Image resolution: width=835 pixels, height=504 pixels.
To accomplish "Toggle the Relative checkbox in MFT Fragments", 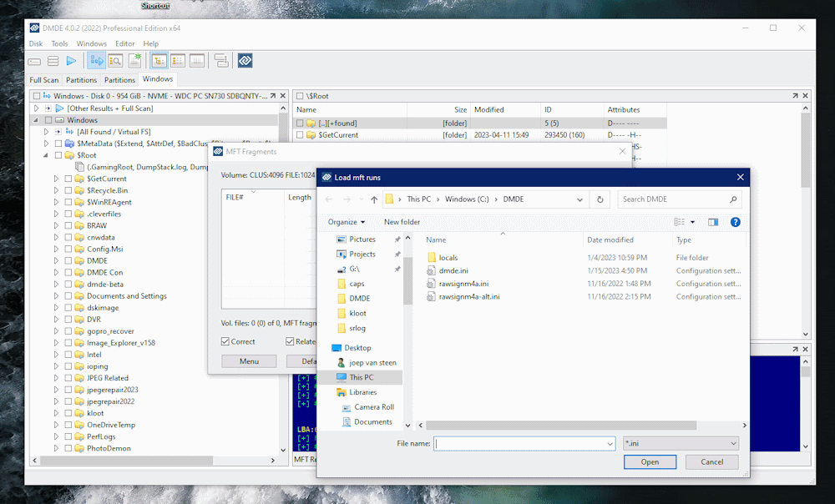I will [x=290, y=341].
